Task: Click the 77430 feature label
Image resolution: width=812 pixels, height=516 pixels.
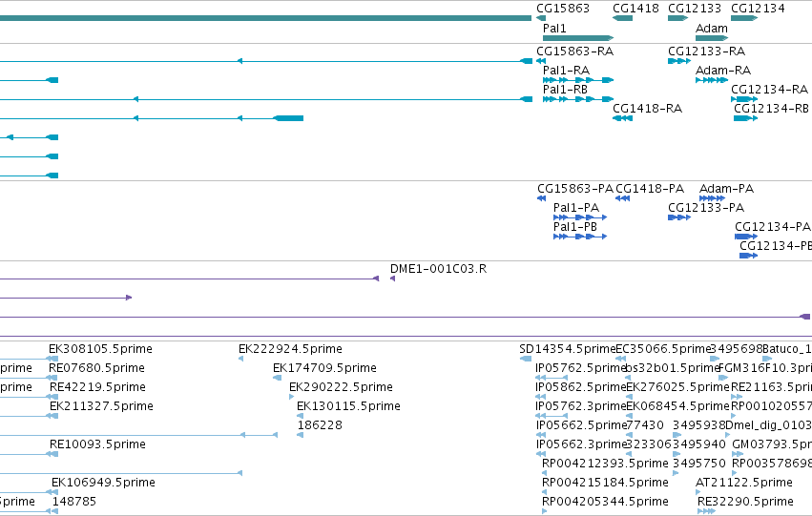Action: 645,424
